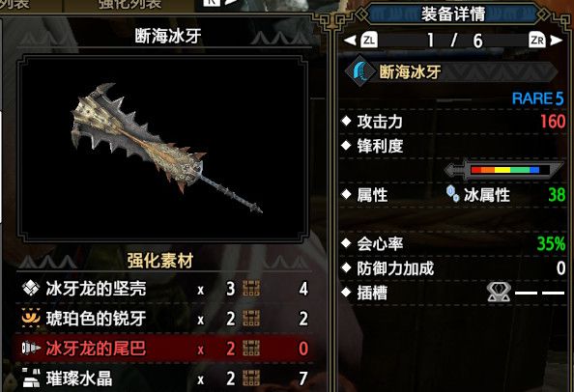This screenshot has height=392, width=574.
Task: Click the ZL previous-page button icon
Action: pyautogui.click(x=368, y=40)
